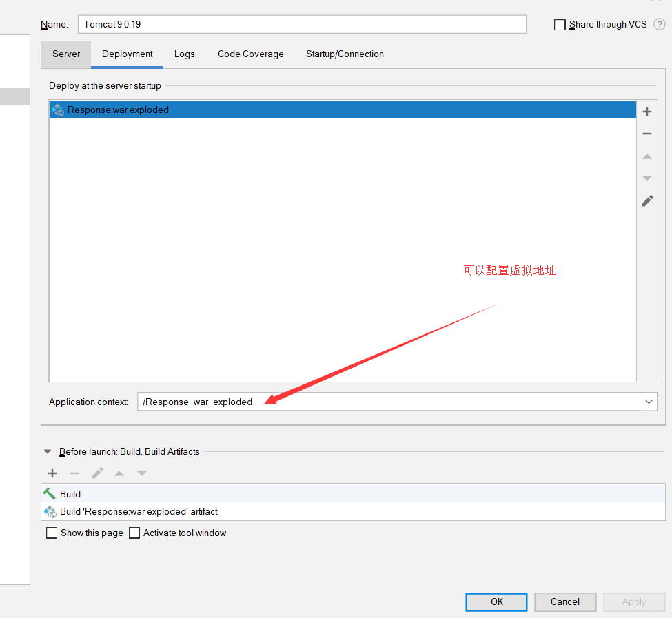Click artifact icon beside Build 'Response:war exploded'
This screenshot has width=672, height=618.
pyautogui.click(x=50, y=511)
